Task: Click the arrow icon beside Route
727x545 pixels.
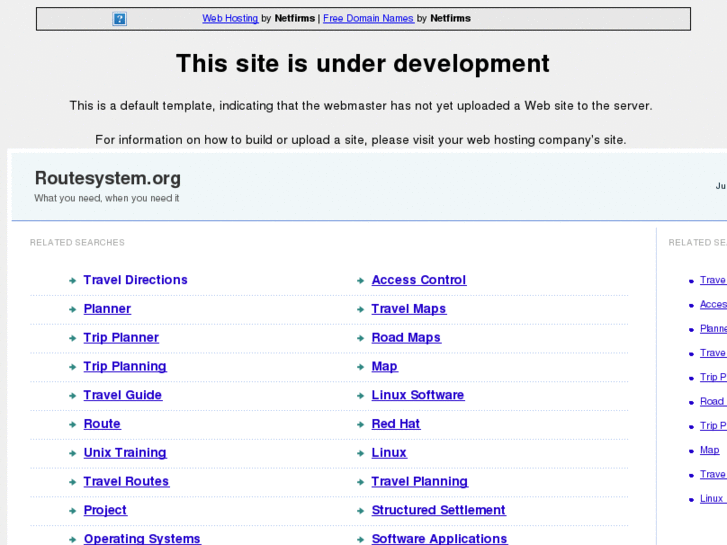Action: coord(72,424)
